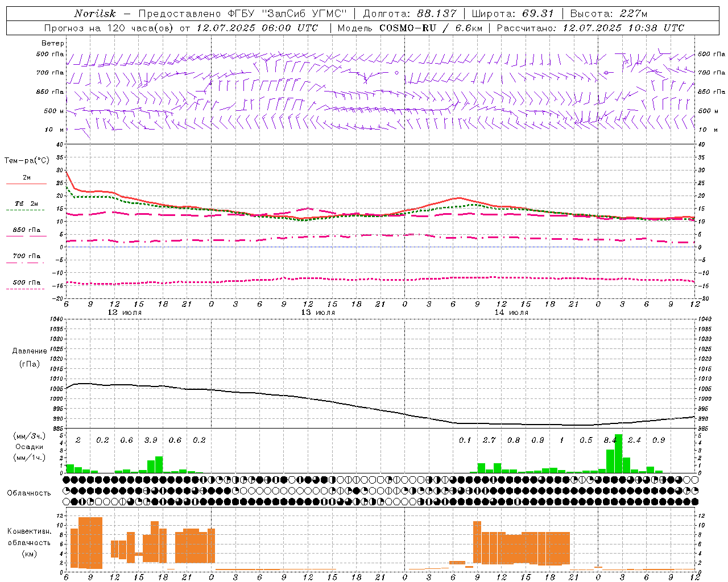The image size is (728, 582).
Task: Click the "2.4" three-hour precipitation value
Action: click(634, 440)
